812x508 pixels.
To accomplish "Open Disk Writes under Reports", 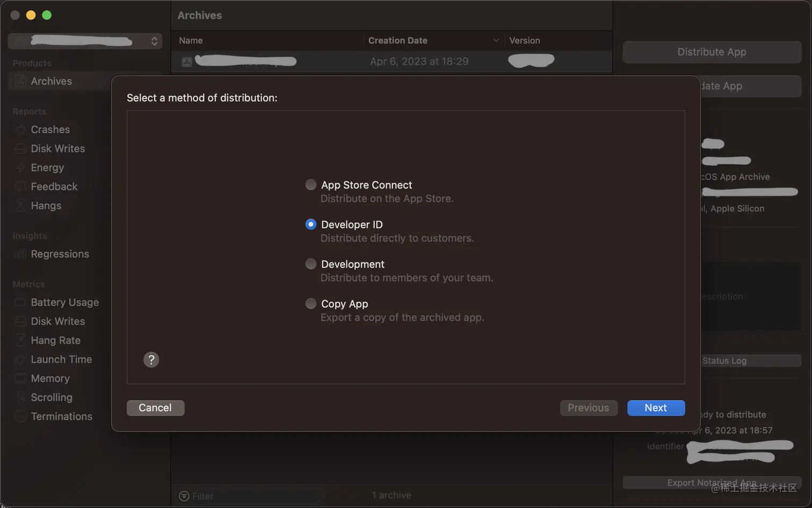I will (x=58, y=149).
